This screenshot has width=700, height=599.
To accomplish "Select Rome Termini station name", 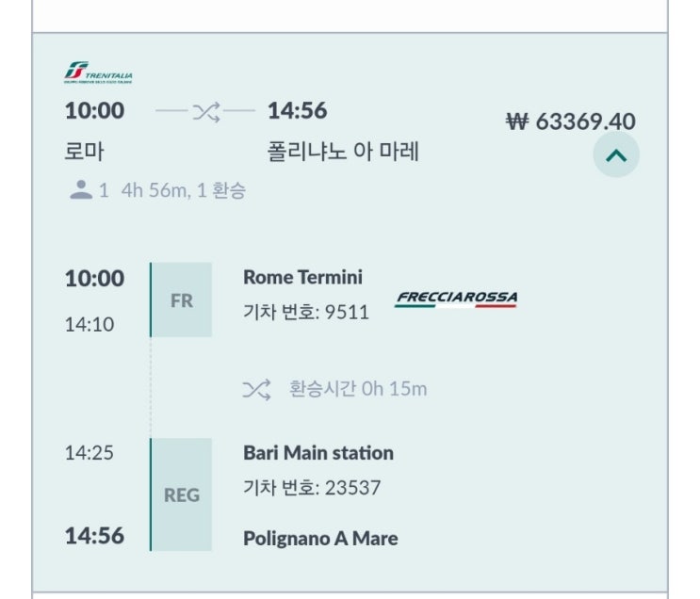I will pos(302,277).
